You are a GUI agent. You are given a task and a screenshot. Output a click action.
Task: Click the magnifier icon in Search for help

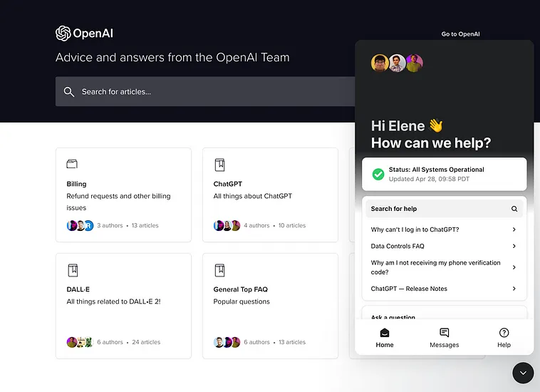tap(514, 209)
